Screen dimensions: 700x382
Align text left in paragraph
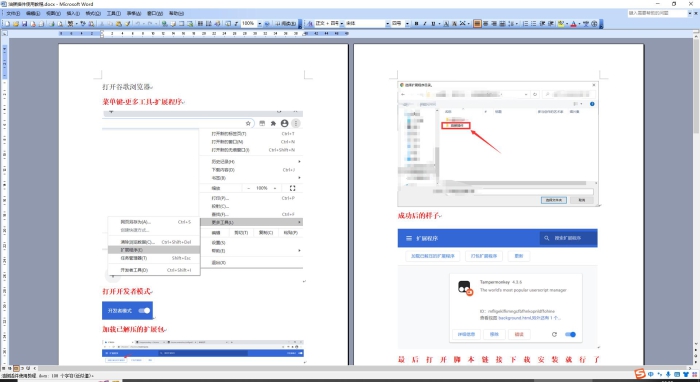(477, 23)
